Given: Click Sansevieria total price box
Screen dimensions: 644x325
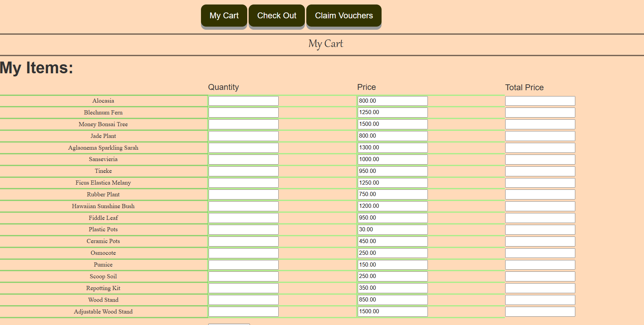Looking at the screenshot, I should click(x=540, y=159).
